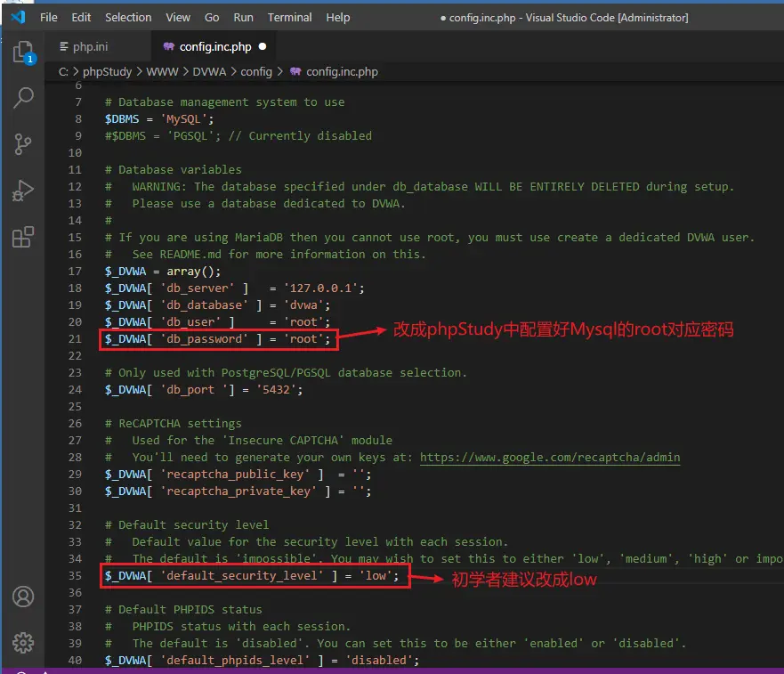Click the WWW breadcrumb segment

(x=162, y=71)
